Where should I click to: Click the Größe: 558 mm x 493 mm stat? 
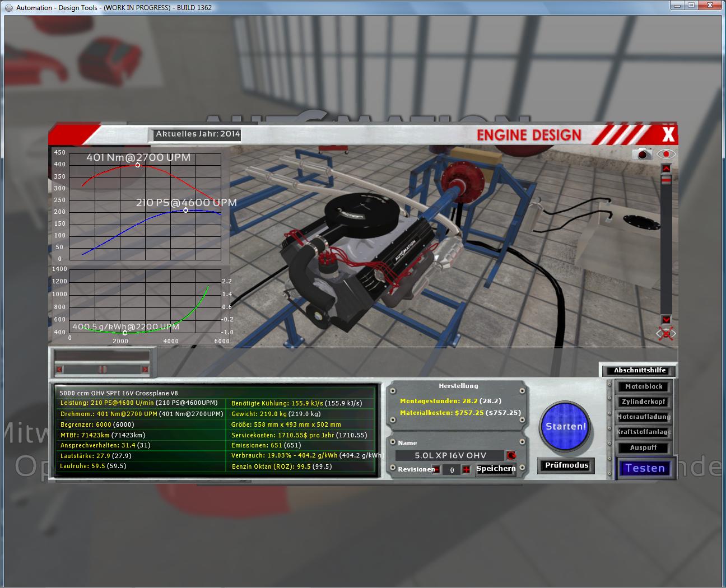point(286,424)
